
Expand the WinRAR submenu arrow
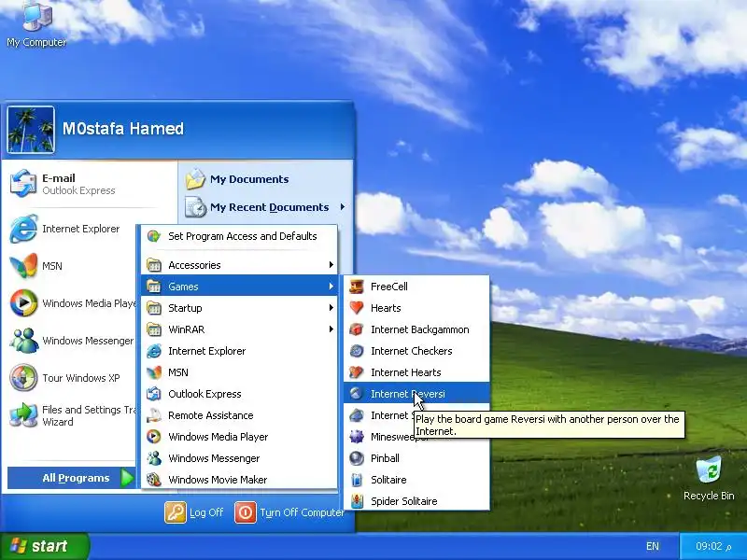pyautogui.click(x=331, y=329)
